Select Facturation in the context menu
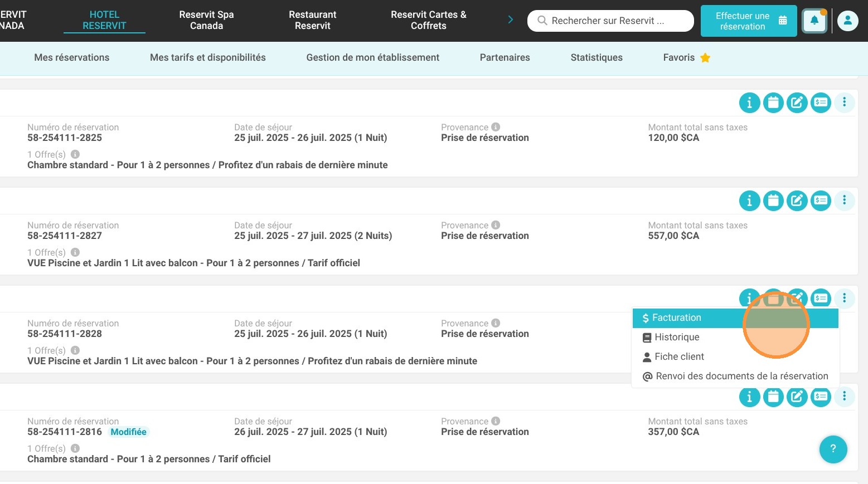 (x=735, y=318)
